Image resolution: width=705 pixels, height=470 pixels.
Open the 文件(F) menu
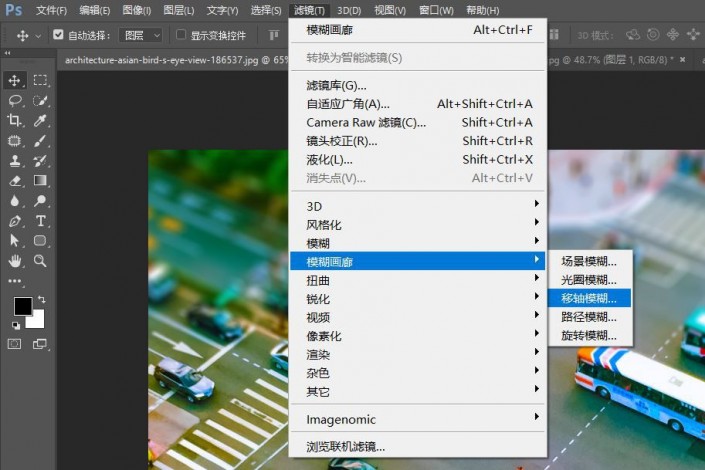pos(51,10)
